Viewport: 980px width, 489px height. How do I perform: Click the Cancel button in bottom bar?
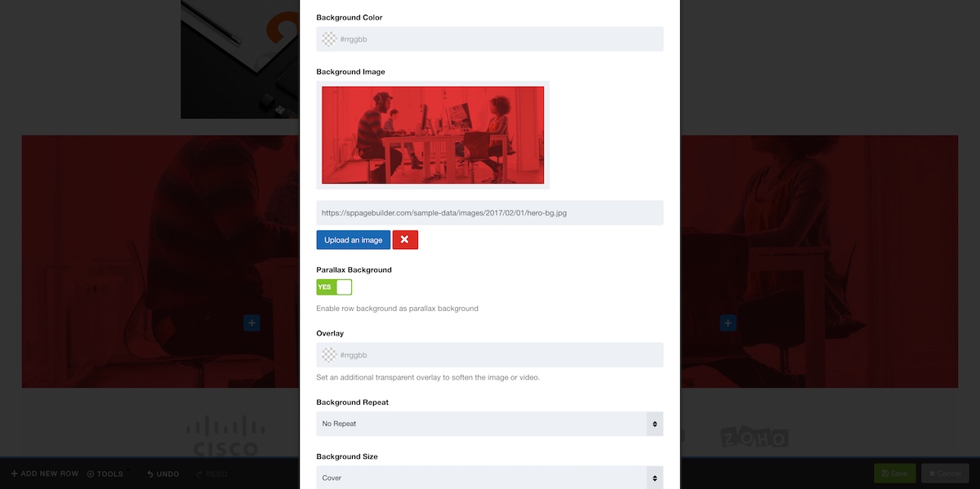click(945, 473)
